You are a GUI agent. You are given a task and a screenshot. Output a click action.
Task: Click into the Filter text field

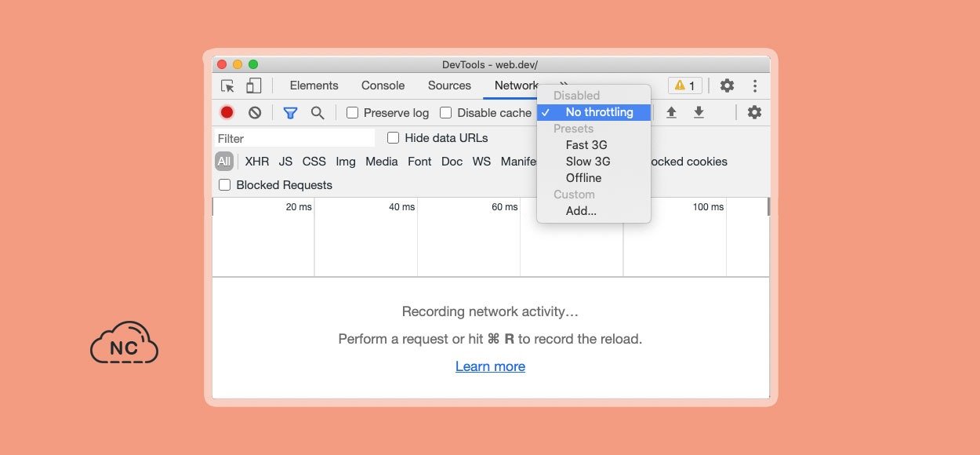point(295,138)
